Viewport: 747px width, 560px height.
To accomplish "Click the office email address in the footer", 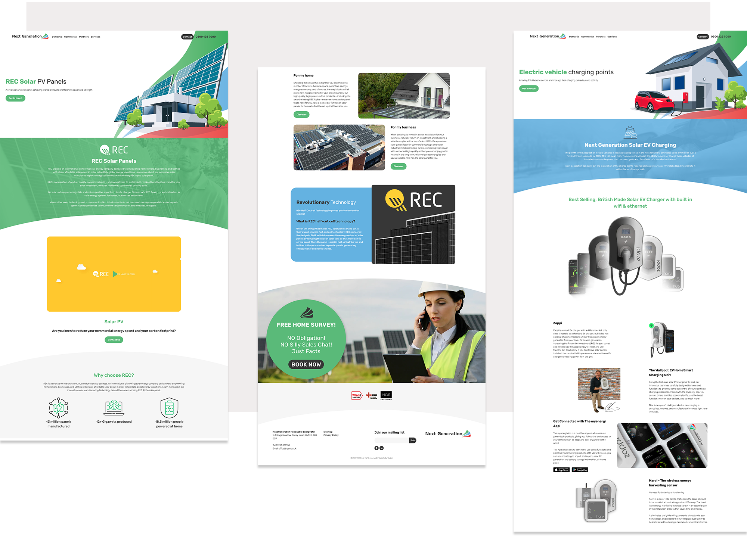I will point(287,449).
